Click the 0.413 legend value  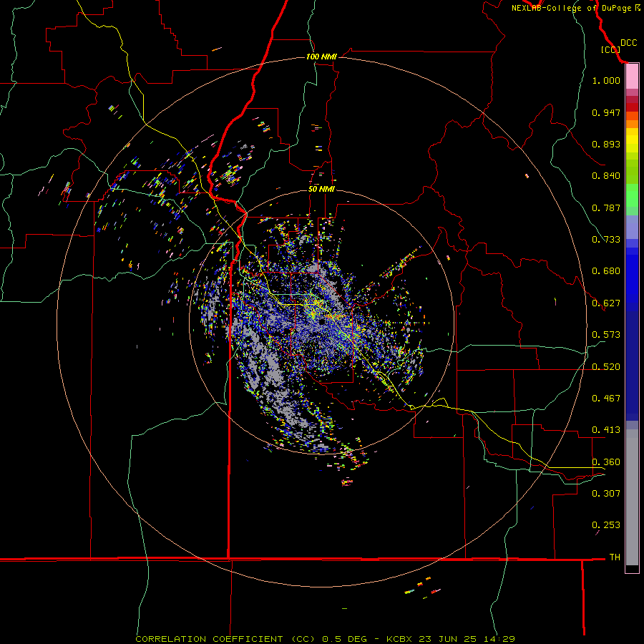(606, 430)
